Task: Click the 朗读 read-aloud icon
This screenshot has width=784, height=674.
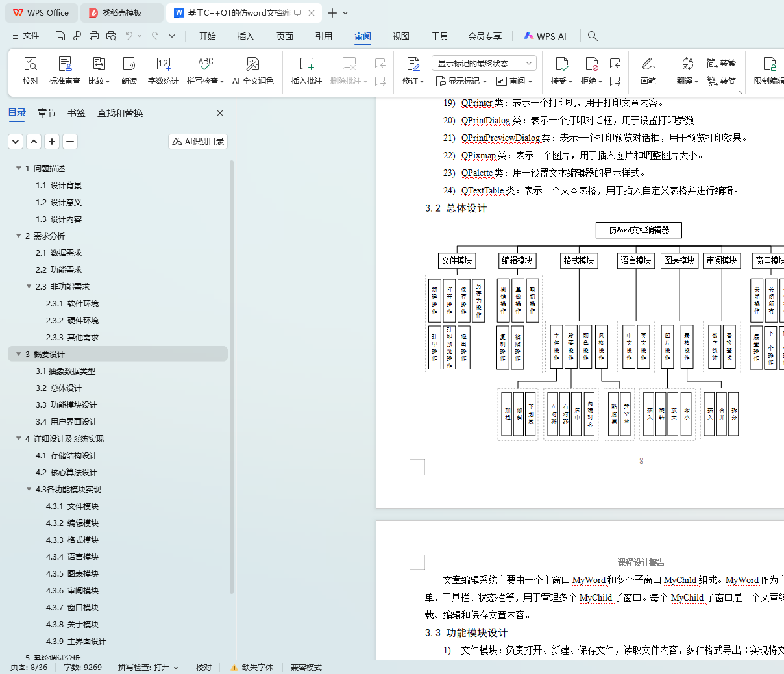Action: (129, 70)
